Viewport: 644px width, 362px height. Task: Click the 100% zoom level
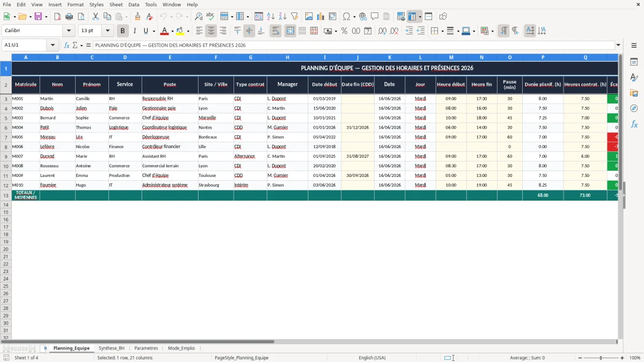click(635, 358)
